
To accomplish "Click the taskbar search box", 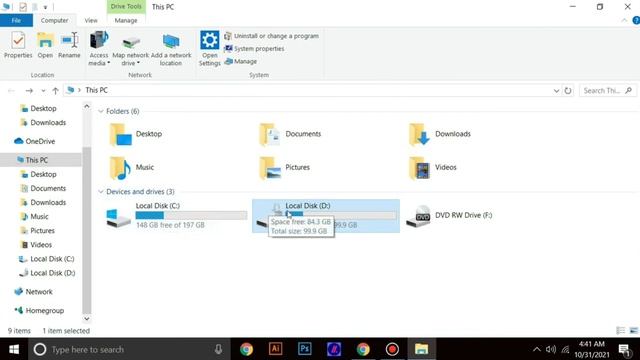I will [128, 349].
